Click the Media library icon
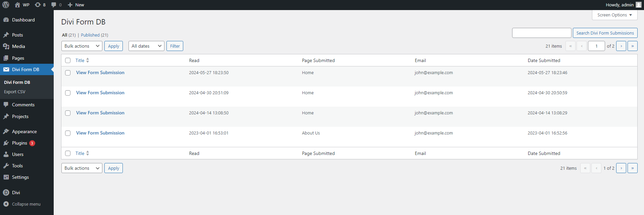The height and width of the screenshot is (215, 644). [6, 46]
